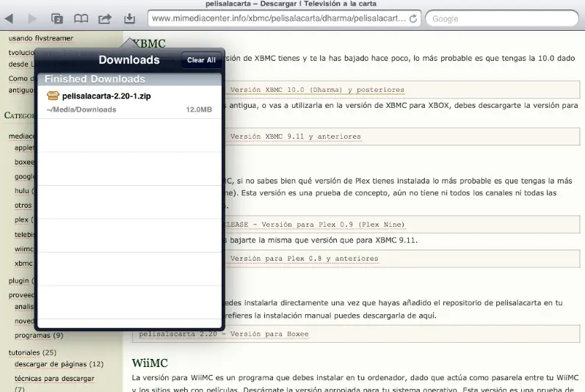Click the Google search field
The image size is (585, 392).
(x=502, y=18)
